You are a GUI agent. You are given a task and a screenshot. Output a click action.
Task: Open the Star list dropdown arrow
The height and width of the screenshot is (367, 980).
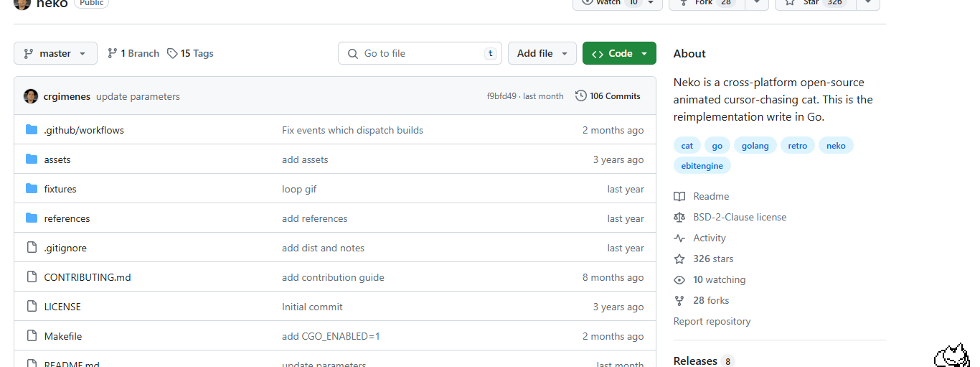pos(868,2)
